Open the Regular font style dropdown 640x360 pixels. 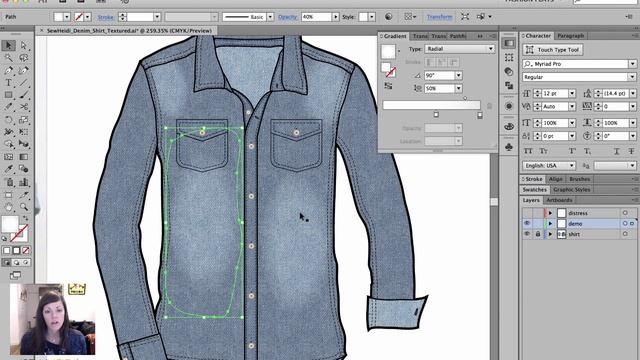632,77
